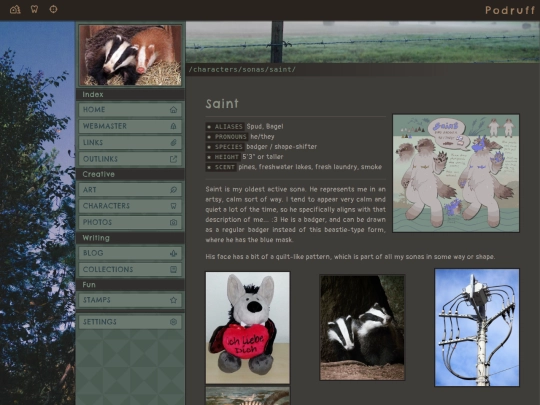Screen dimensions: 540x405
Task: Click the icon on the BLOG button
Action: click(x=173, y=253)
